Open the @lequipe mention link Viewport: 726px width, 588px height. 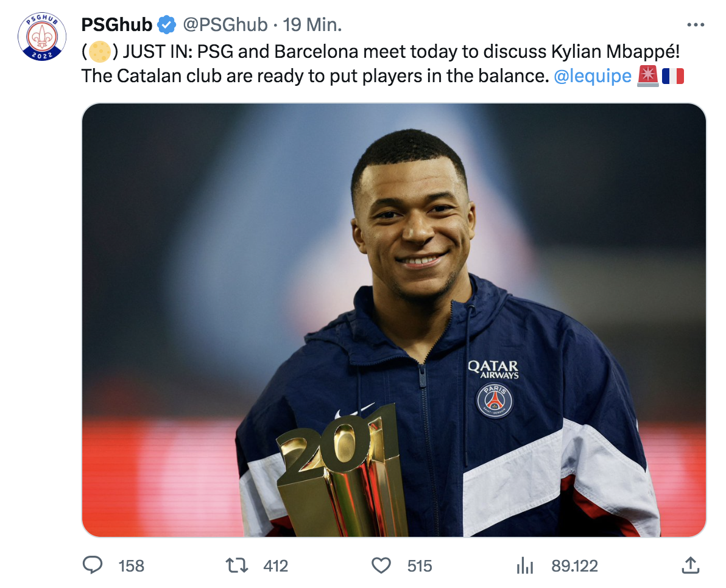pos(593,77)
